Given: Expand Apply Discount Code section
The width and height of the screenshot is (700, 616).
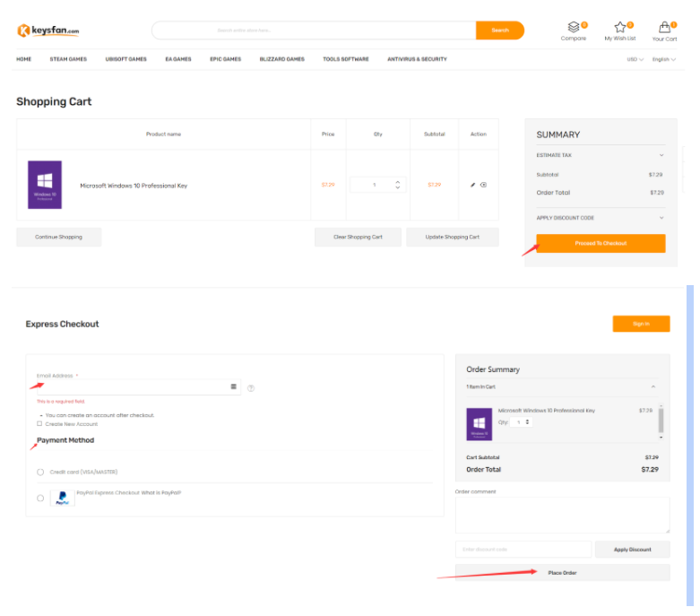Looking at the screenshot, I should [x=601, y=218].
